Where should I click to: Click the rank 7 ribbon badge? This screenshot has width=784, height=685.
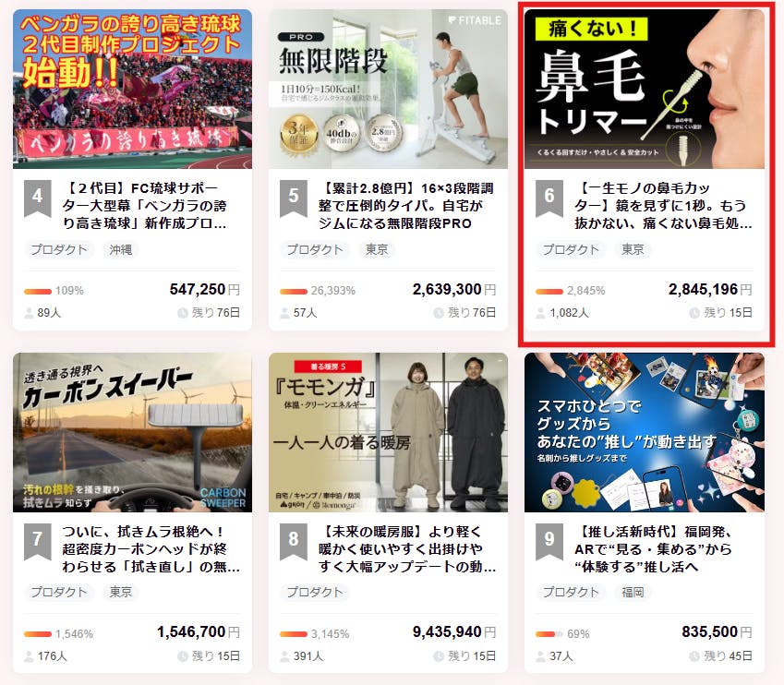coord(38,542)
